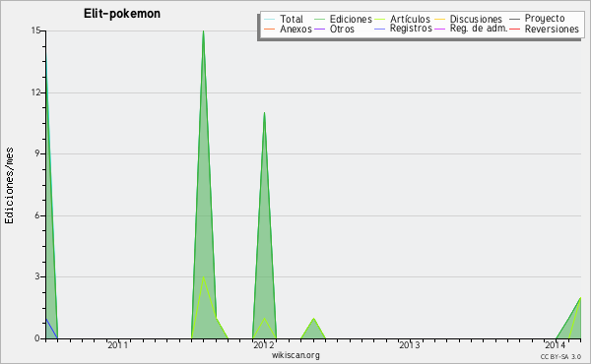Click the Anexos legend label
Screen dimensions: 591x364
point(295,29)
